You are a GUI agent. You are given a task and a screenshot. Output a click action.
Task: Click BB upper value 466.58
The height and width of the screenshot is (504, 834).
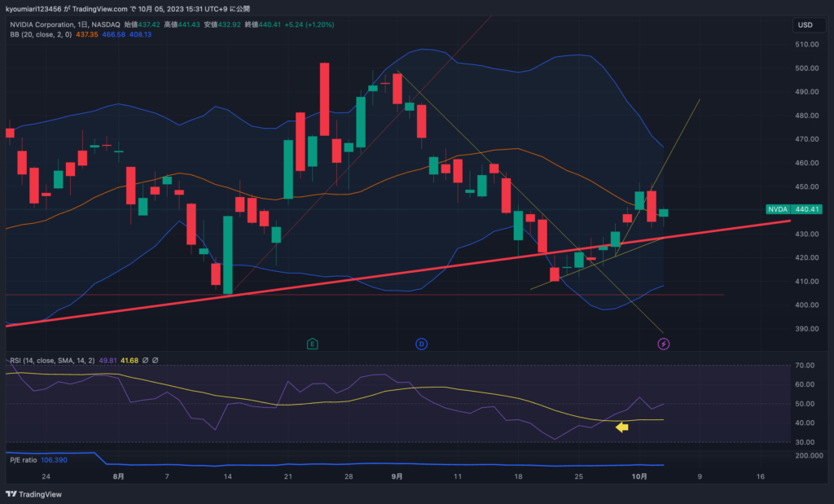[113, 34]
